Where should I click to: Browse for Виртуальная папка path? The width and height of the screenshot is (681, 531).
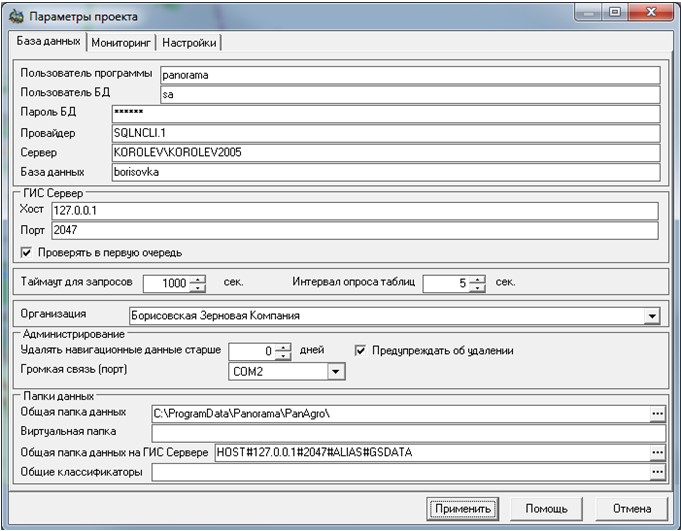[x=656, y=433]
